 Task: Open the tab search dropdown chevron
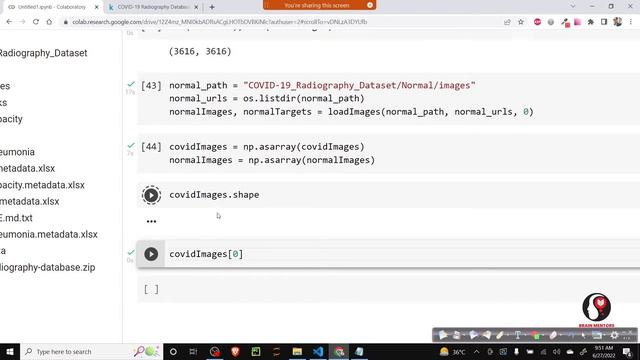[573, 6]
